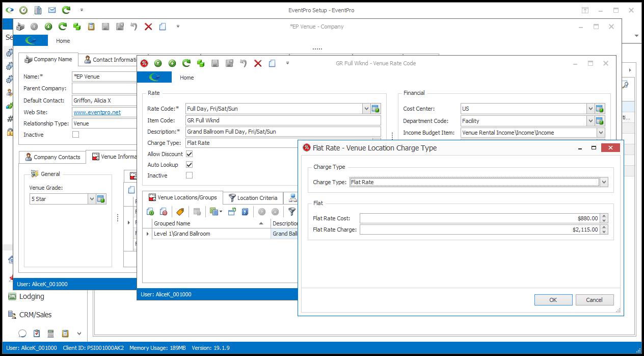This screenshot has width=644, height=356.
Task: Click the orange tag icon in locations toolbar
Action: (180, 212)
